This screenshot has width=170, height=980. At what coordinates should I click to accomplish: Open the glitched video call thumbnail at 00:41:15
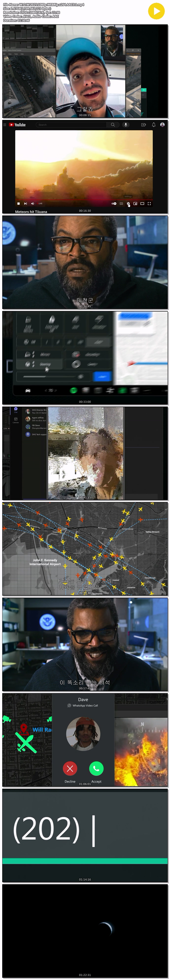tap(85, 453)
